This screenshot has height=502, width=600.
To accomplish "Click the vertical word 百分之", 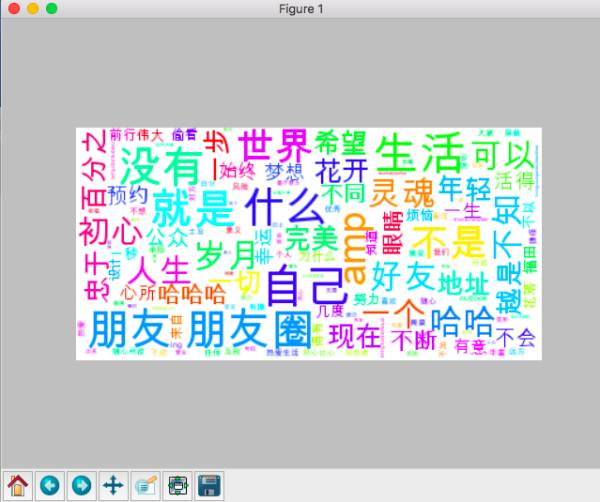I will [x=94, y=170].
